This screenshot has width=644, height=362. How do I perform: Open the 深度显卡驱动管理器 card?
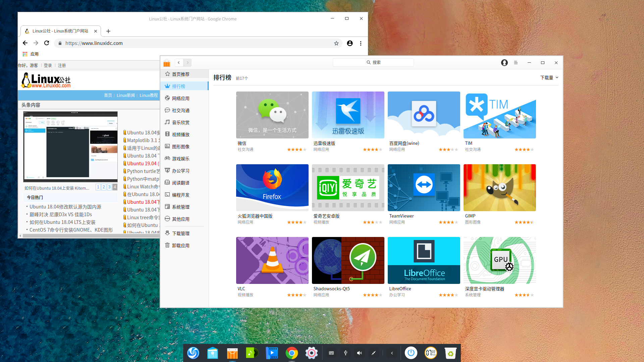click(x=499, y=267)
